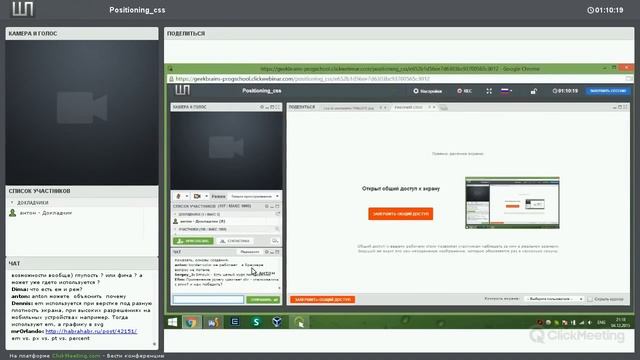640x360 pixels.
Task: Open the webcam options arrow
Action: tap(206, 196)
